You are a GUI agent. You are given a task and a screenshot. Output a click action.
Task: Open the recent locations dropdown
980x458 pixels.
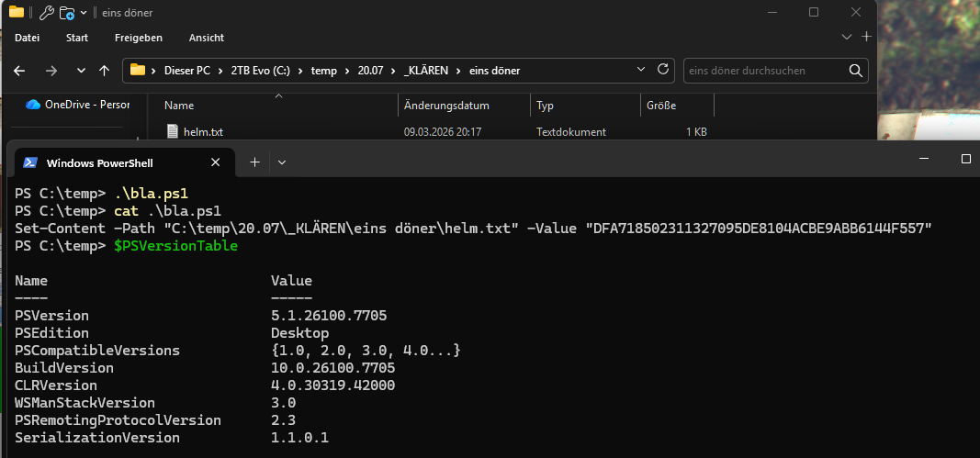click(81, 71)
